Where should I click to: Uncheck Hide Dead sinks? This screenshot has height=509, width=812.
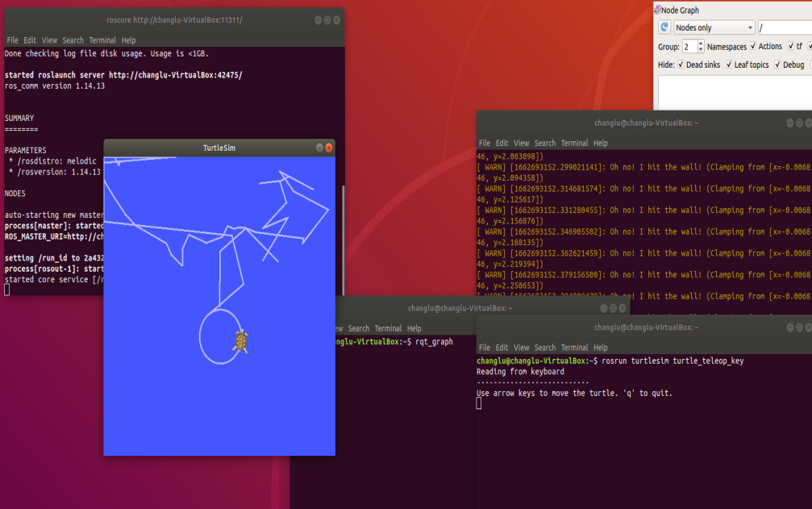click(x=681, y=65)
